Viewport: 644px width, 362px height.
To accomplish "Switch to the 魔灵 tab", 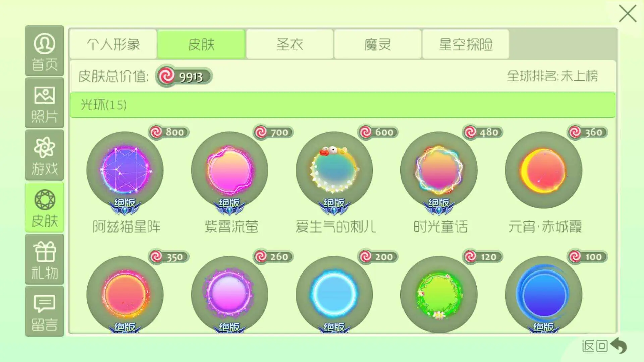I will point(378,44).
